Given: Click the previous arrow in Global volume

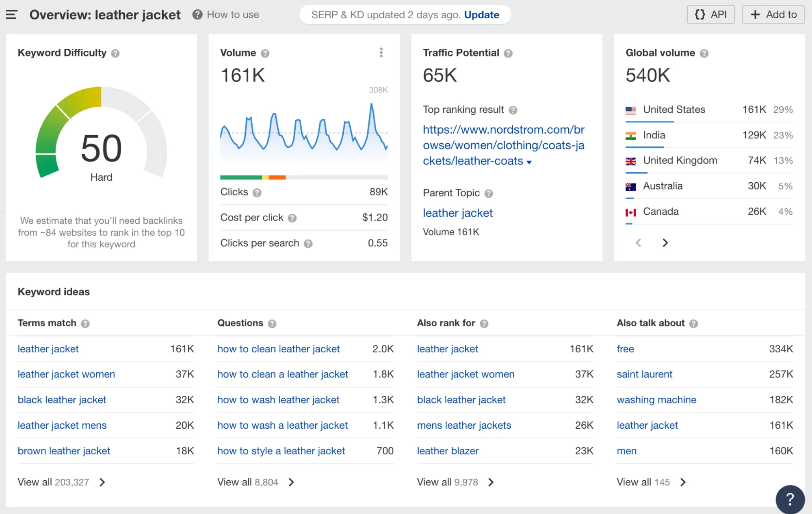Looking at the screenshot, I should (x=638, y=242).
